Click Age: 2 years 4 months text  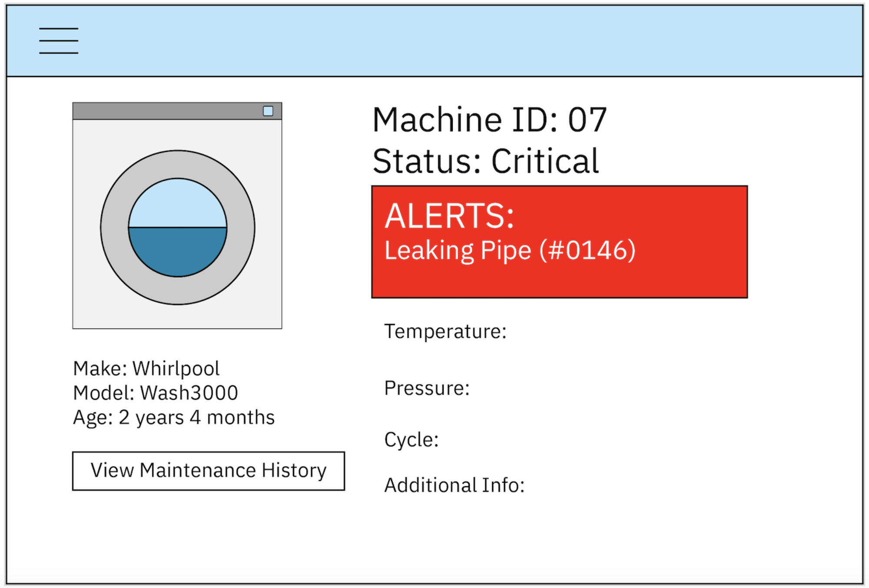tap(174, 417)
